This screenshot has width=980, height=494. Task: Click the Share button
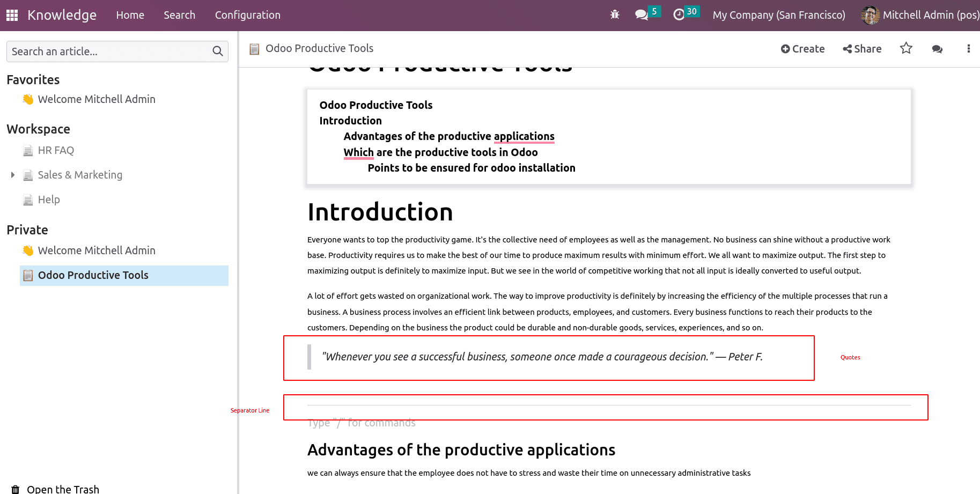pyautogui.click(x=862, y=49)
